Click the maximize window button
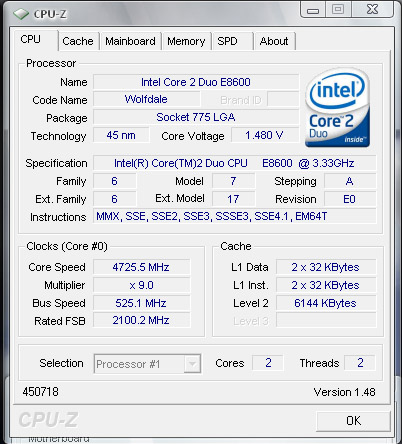The height and width of the screenshot is (444, 402). pos(338,9)
